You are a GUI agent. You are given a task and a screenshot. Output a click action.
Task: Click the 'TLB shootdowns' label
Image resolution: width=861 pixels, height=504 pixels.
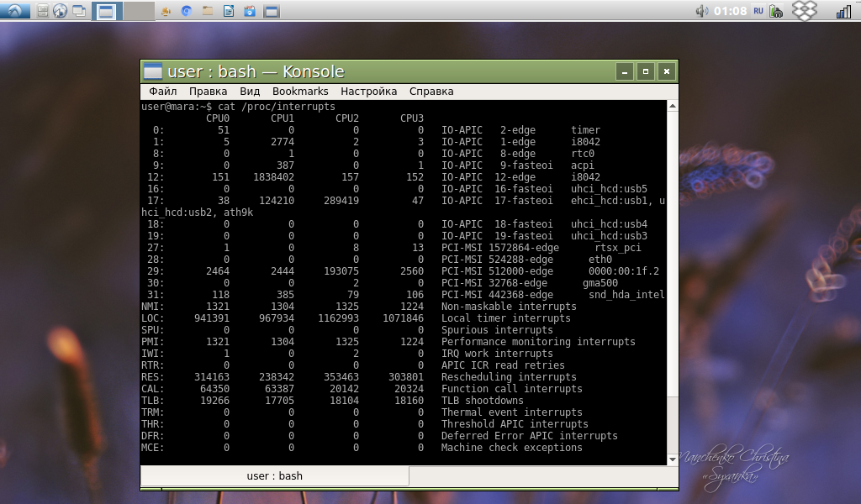[482, 401]
